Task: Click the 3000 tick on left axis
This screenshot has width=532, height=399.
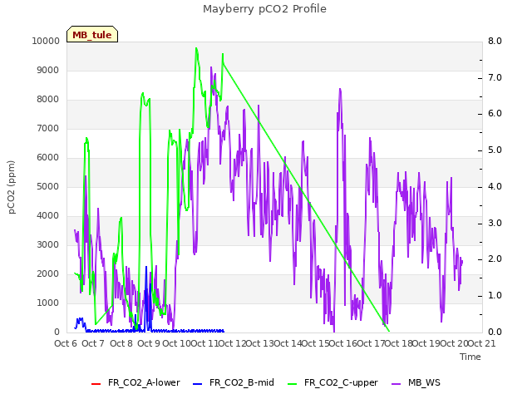Action: [48, 244]
